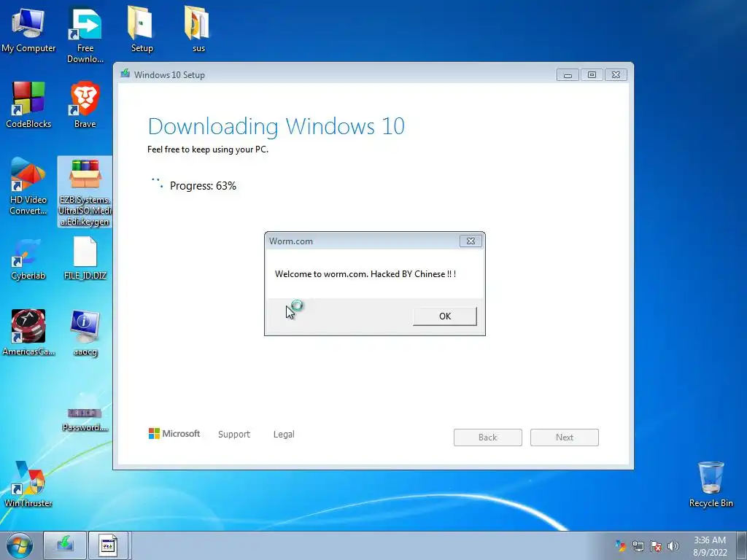The image size is (747, 560).
Task: Open the Windows Start menu orb
Action: (x=20, y=545)
